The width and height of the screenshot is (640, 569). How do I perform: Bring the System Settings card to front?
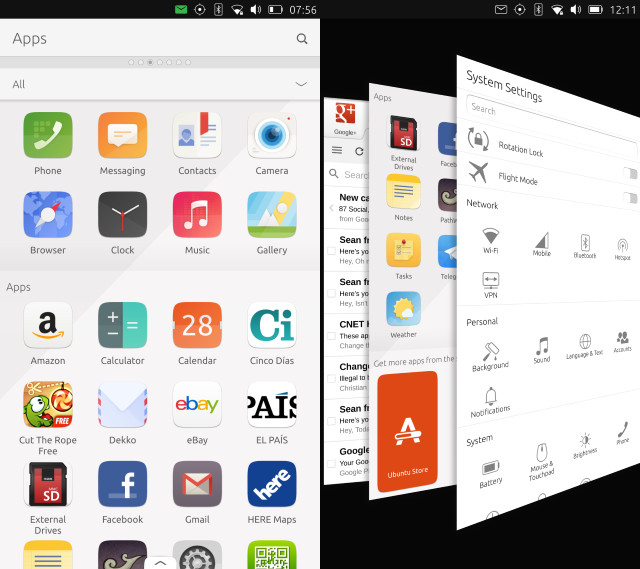pyautogui.click(x=548, y=292)
